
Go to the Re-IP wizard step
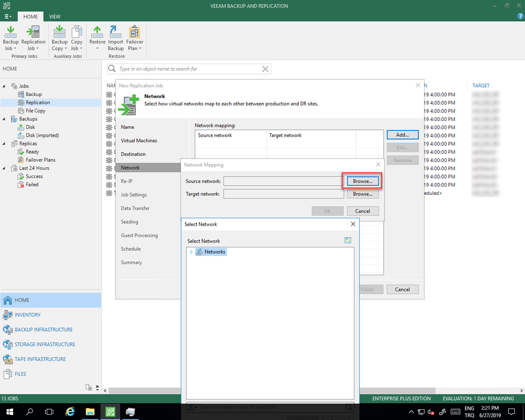127,181
